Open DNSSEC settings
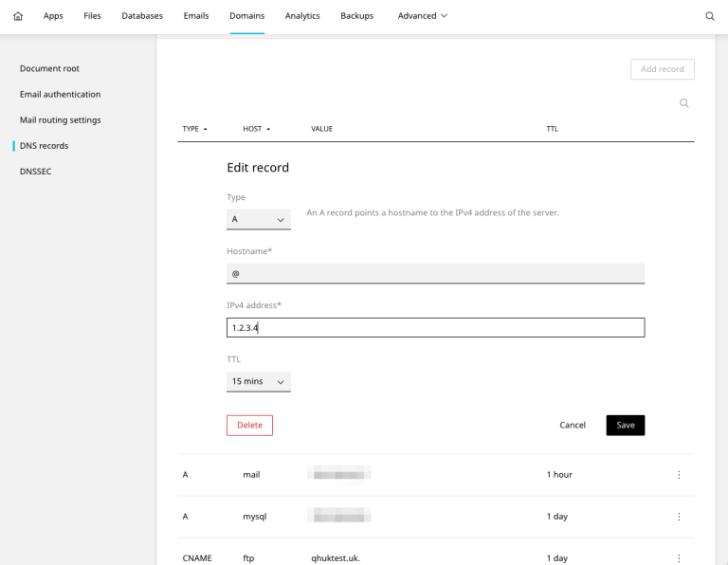The image size is (728, 565). click(35, 172)
